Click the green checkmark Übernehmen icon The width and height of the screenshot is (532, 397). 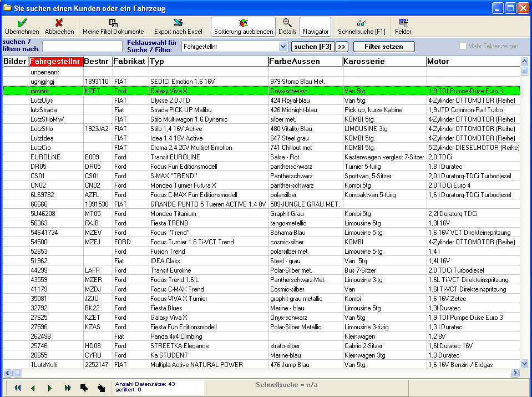click(x=22, y=23)
